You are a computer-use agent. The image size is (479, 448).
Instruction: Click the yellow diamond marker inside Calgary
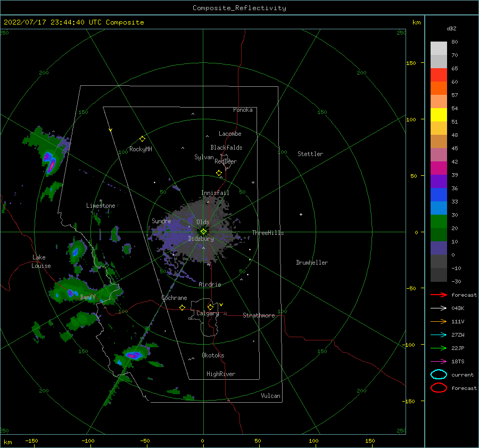[x=210, y=307]
